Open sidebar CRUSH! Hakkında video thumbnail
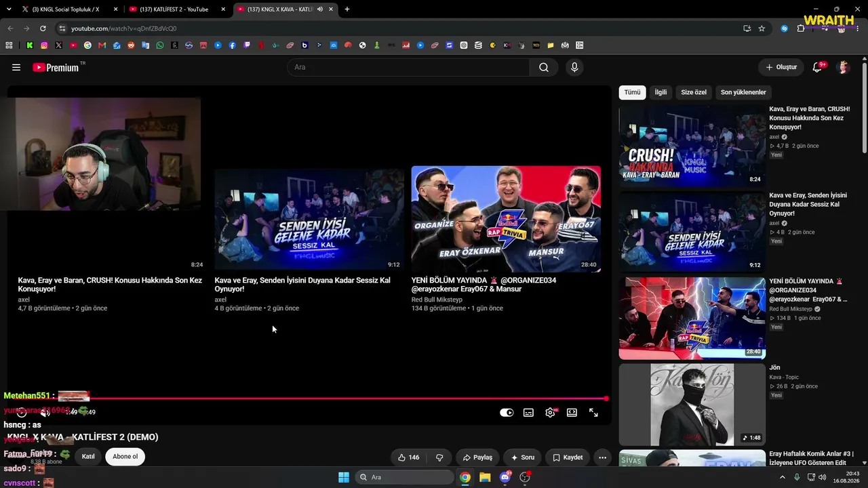868x488 pixels. point(692,145)
